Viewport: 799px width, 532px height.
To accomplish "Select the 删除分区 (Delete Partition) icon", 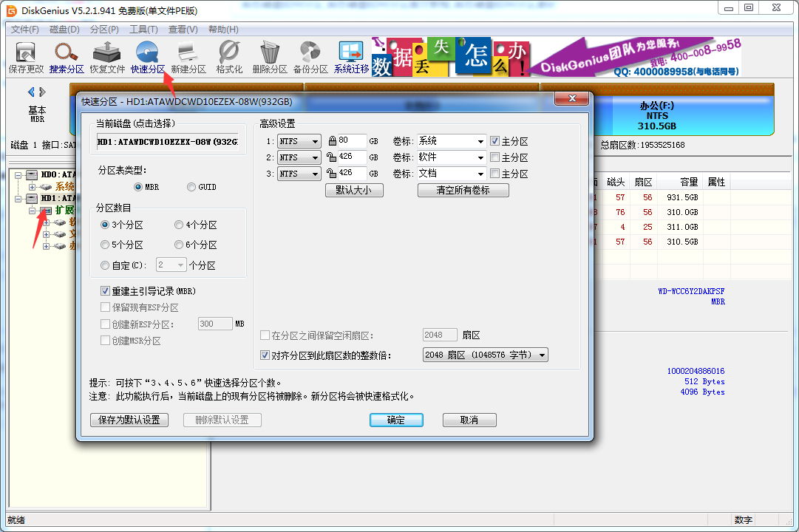I will click(x=268, y=57).
